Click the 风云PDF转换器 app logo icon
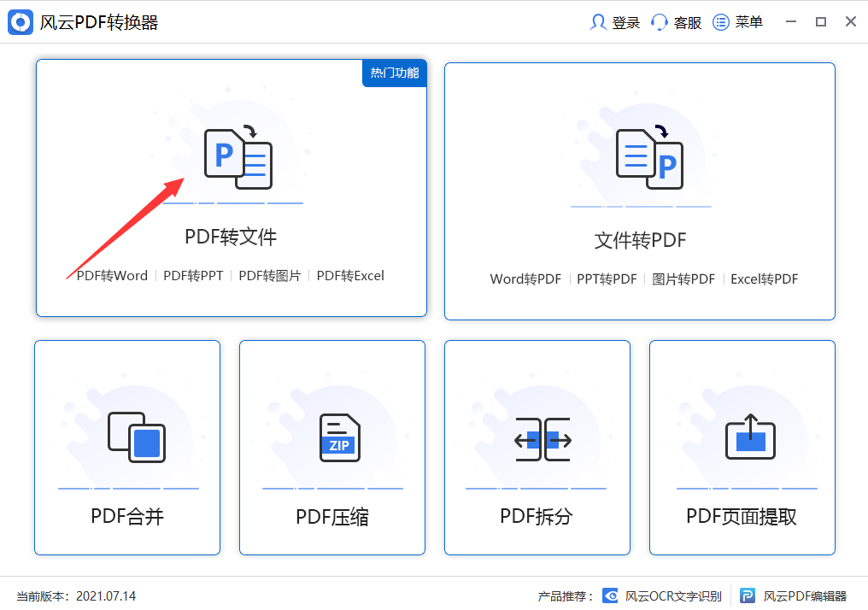 pos(21,22)
